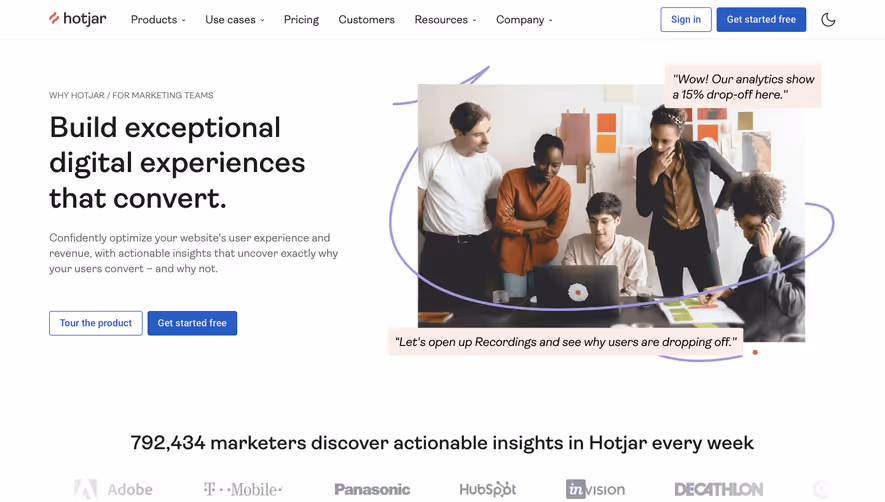Viewport: 885px width, 502px height.
Task: Click the "Confidently optimize your website's" paragraph
Action: pos(194,253)
